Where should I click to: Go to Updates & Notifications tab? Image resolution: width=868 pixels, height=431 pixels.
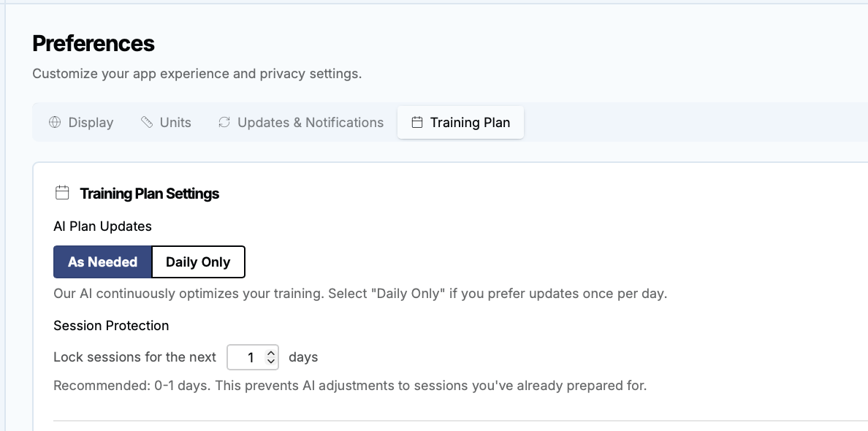pos(300,123)
